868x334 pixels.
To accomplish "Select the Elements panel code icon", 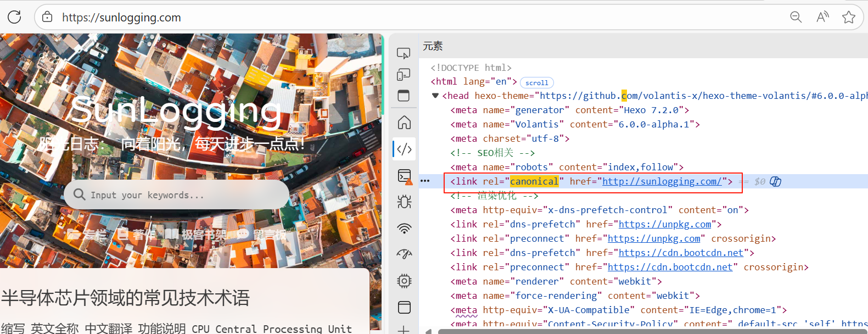I will tap(404, 149).
